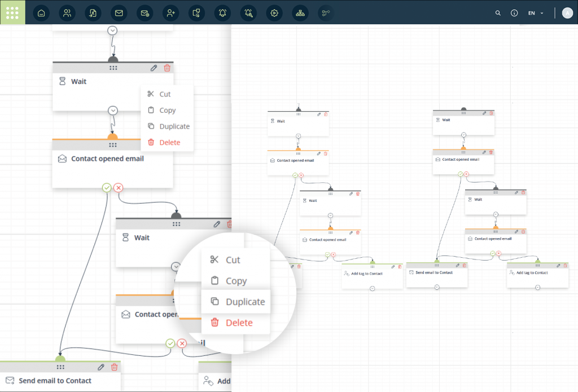The height and width of the screenshot is (392, 578).
Task: Go to the home dashboard icon
Action: click(x=41, y=13)
